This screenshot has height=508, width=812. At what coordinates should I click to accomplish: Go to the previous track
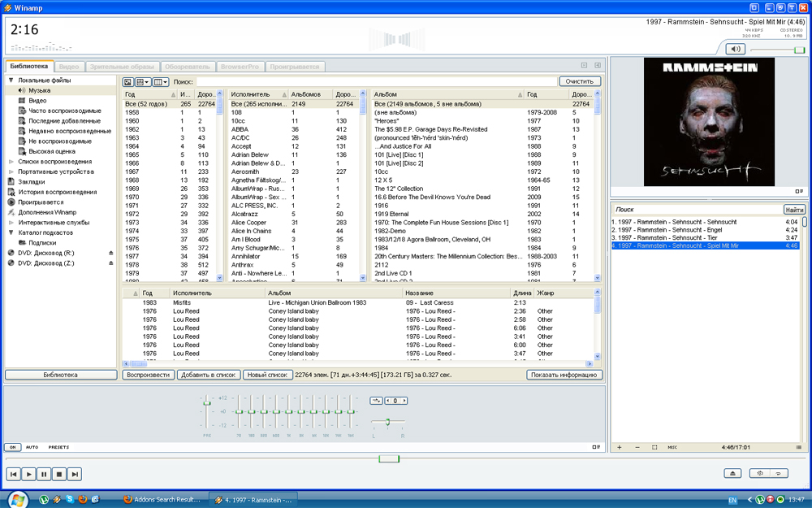click(13, 474)
